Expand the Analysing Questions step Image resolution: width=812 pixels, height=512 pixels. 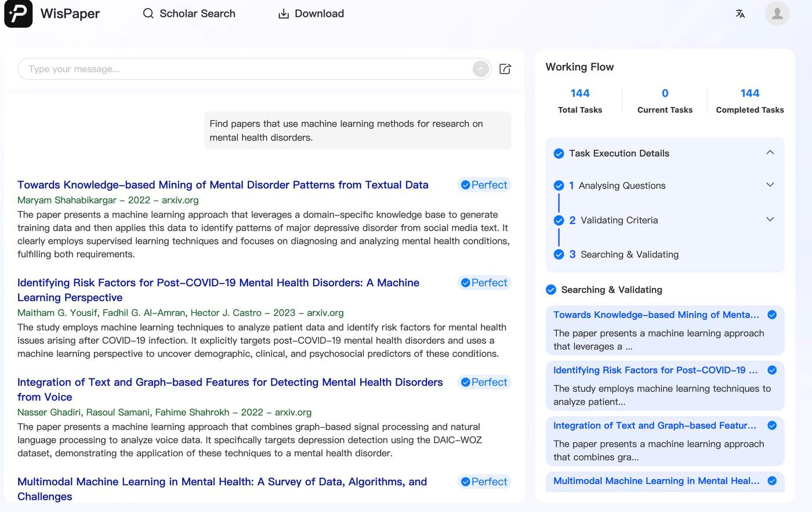[x=770, y=185]
